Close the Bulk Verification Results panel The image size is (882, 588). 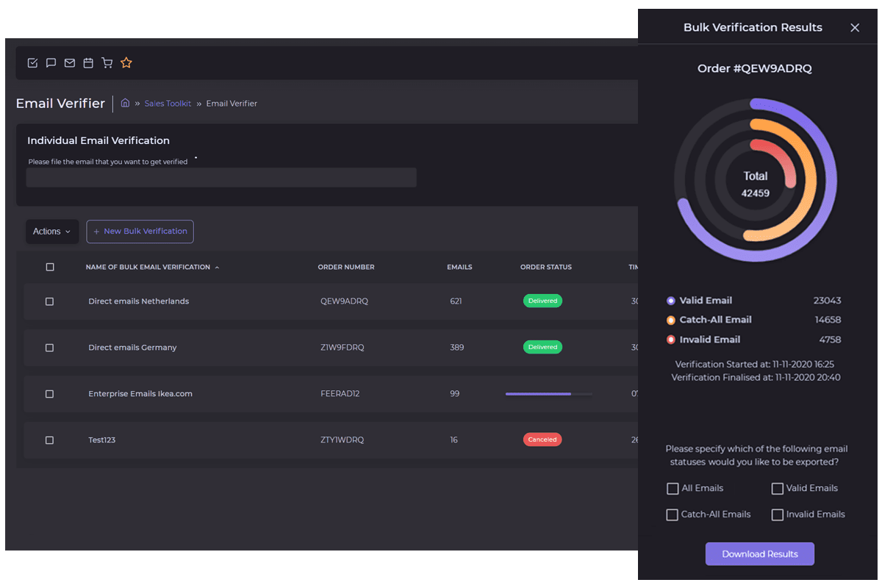point(854,28)
